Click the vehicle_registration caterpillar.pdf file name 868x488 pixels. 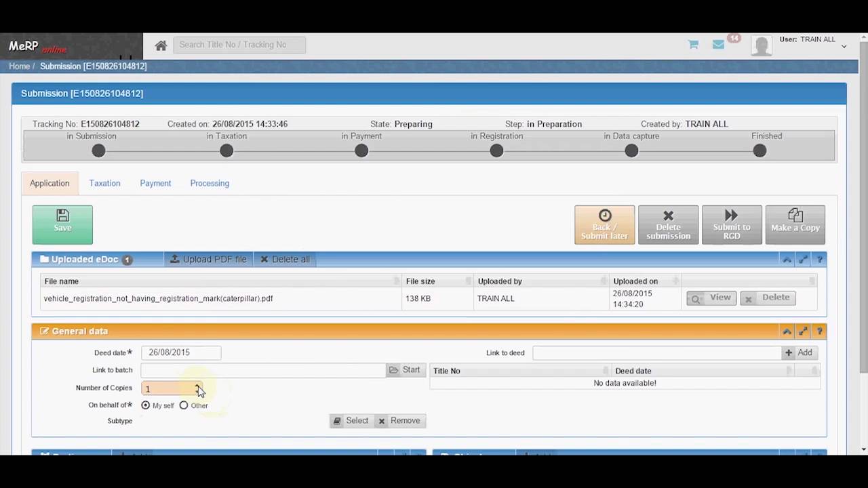pyautogui.click(x=159, y=298)
